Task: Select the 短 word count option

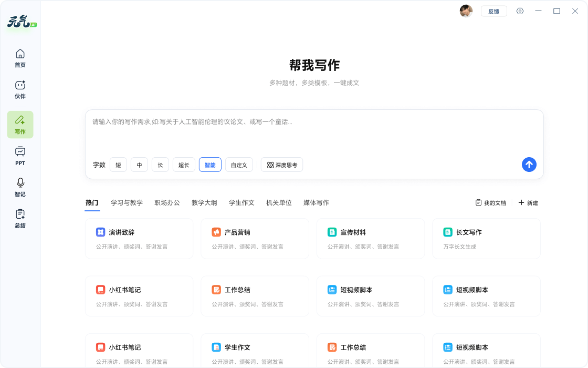Action: pos(118,165)
